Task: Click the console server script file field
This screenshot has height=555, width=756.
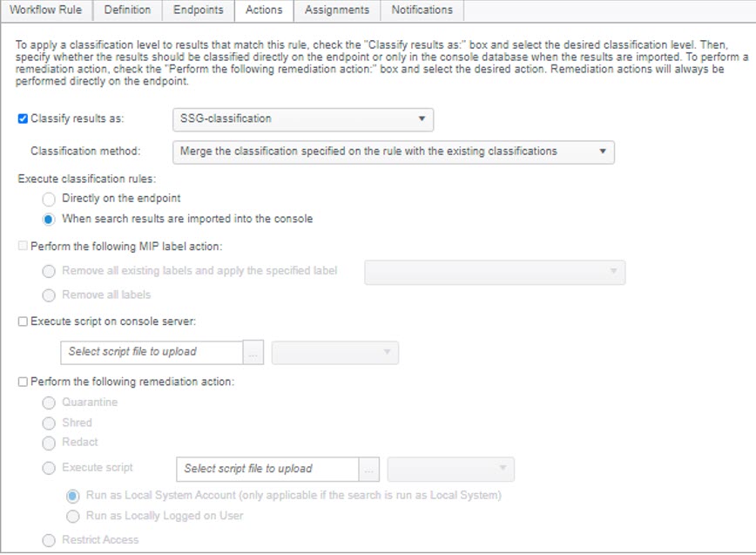Action: pyautogui.click(x=151, y=352)
